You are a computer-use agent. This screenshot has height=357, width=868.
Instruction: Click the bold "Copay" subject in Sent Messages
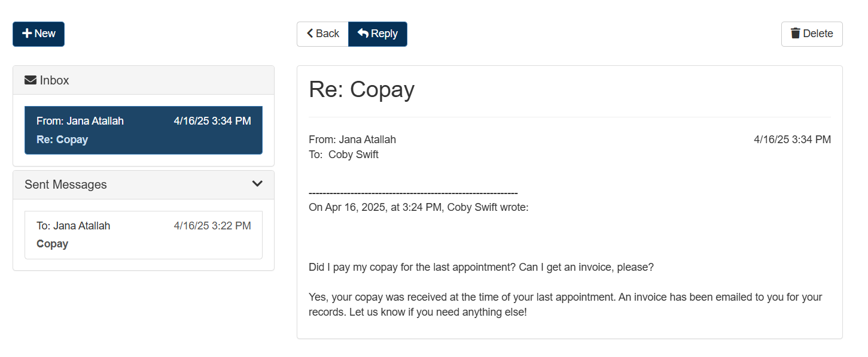click(x=52, y=244)
